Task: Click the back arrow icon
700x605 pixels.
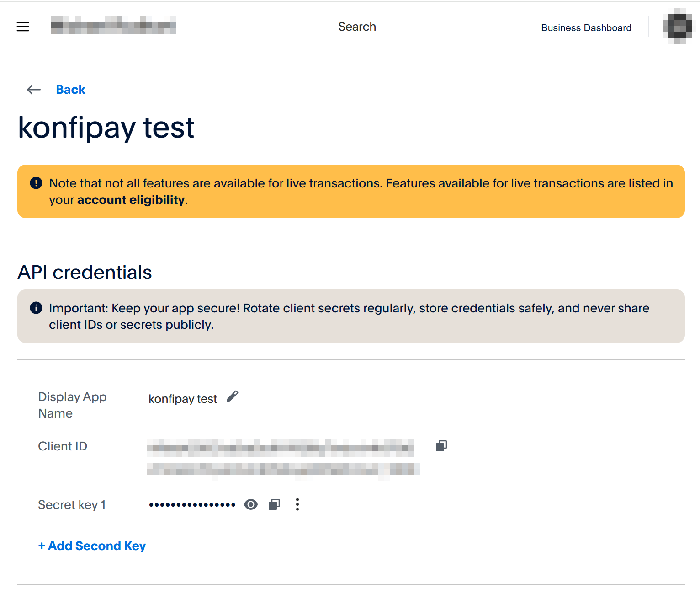Action: click(34, 90)
